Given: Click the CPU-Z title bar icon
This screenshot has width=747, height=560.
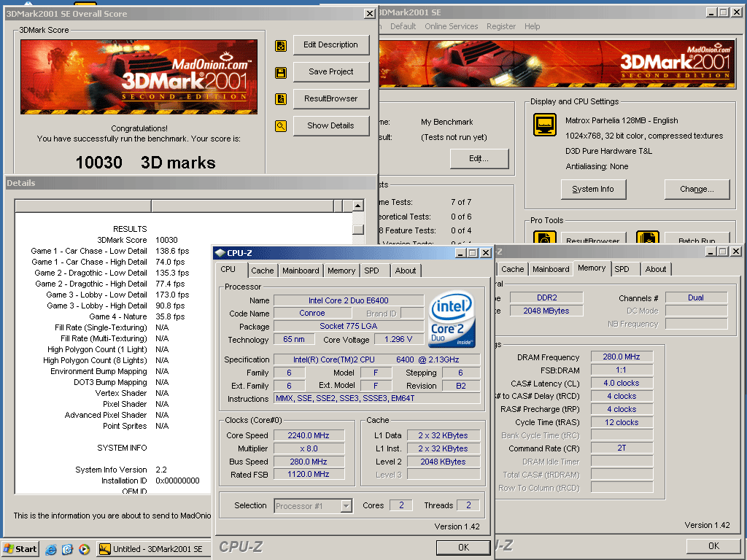Looking at the screenshot, I should pyautogui.click(x=220, y=253).
